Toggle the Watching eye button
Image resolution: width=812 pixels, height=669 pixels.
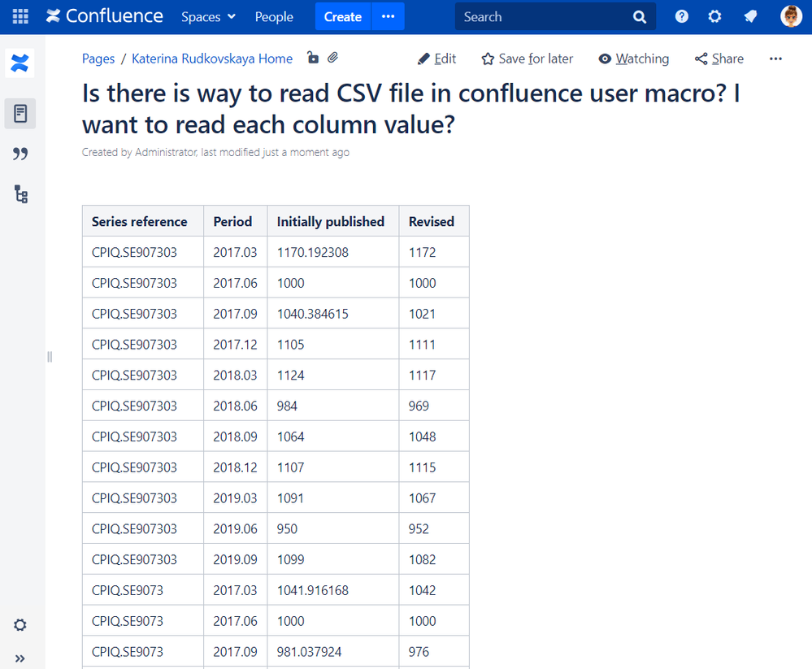point(633,59)
